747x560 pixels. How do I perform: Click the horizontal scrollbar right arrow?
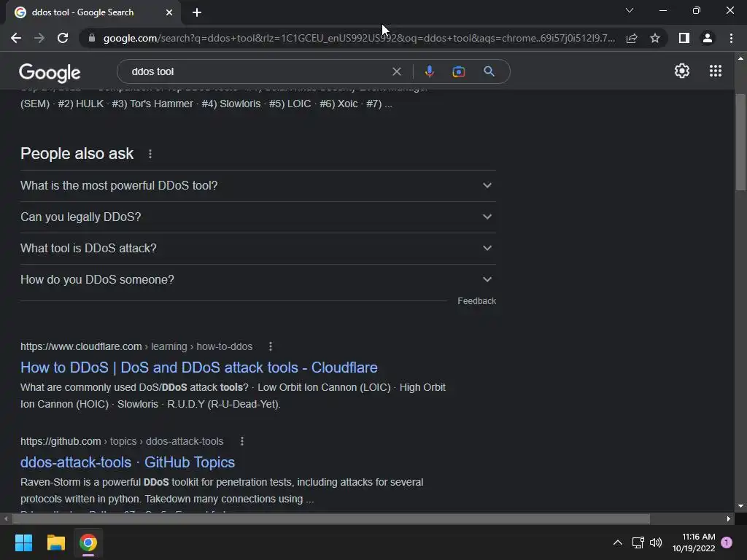(x=729, y=518)
